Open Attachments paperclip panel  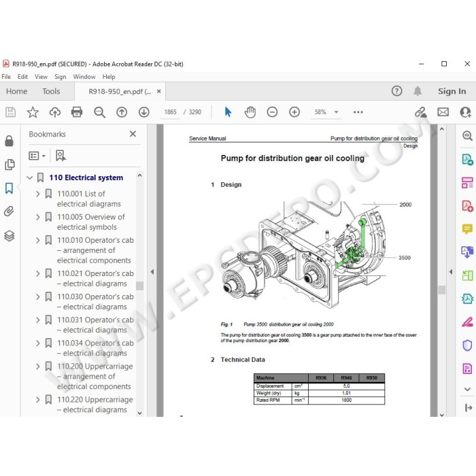(x=9, y=211)
